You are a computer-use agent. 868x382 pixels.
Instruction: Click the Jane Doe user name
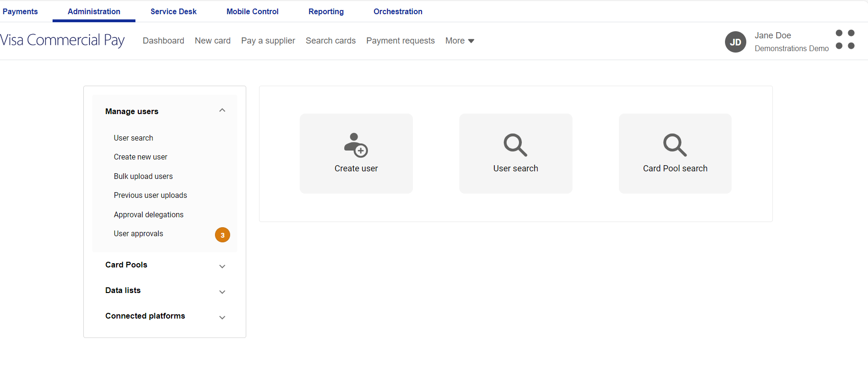[773, 36]
